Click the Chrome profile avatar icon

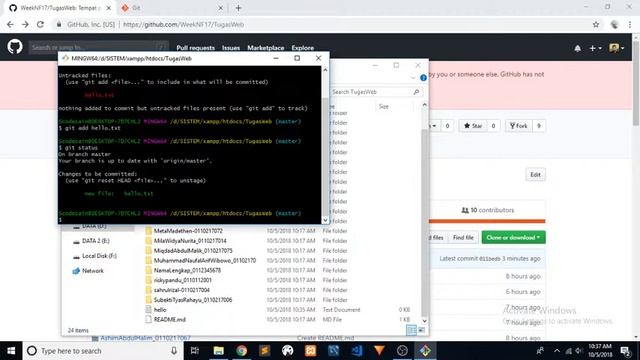(614, 24)
